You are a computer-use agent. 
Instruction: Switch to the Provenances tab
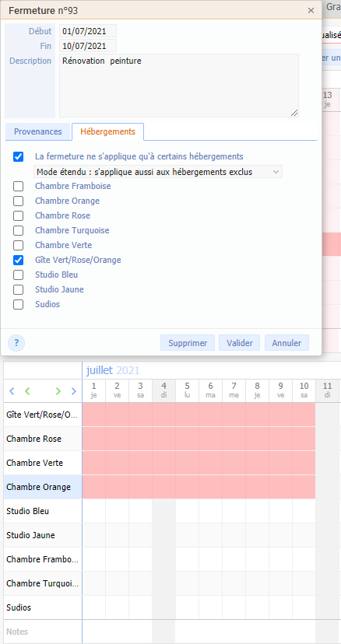click(38, 132)
